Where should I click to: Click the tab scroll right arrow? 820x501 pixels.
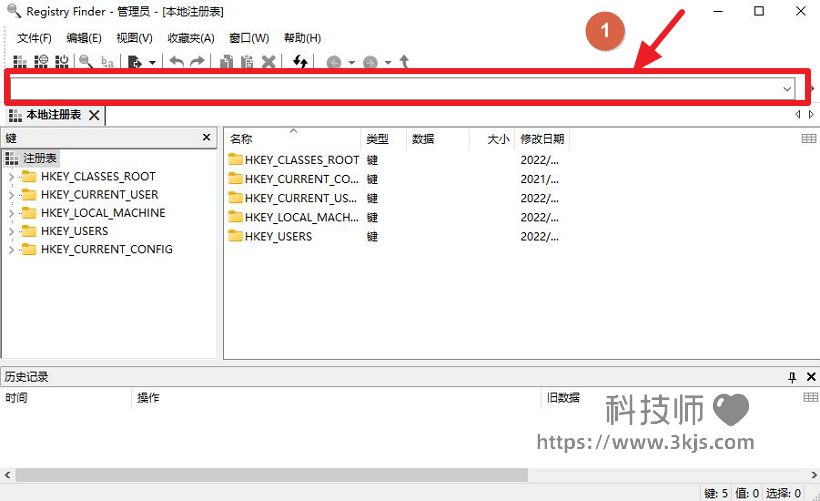point(811,114)
